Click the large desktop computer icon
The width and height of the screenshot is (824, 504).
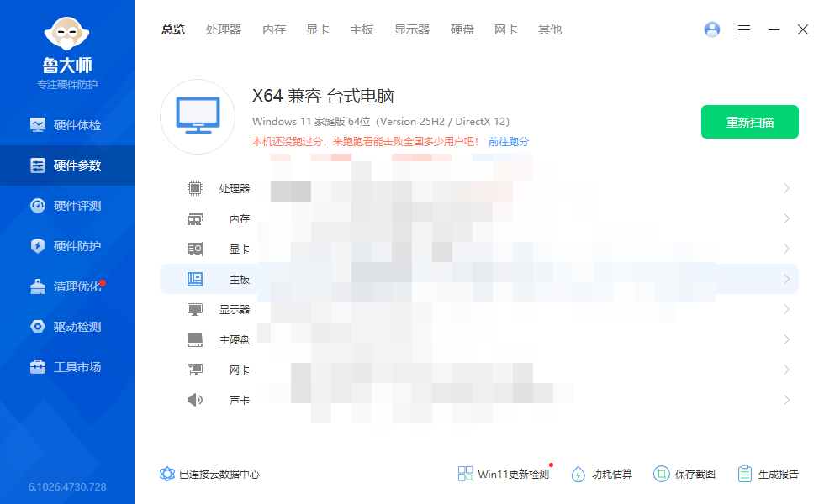click(198, 117)
